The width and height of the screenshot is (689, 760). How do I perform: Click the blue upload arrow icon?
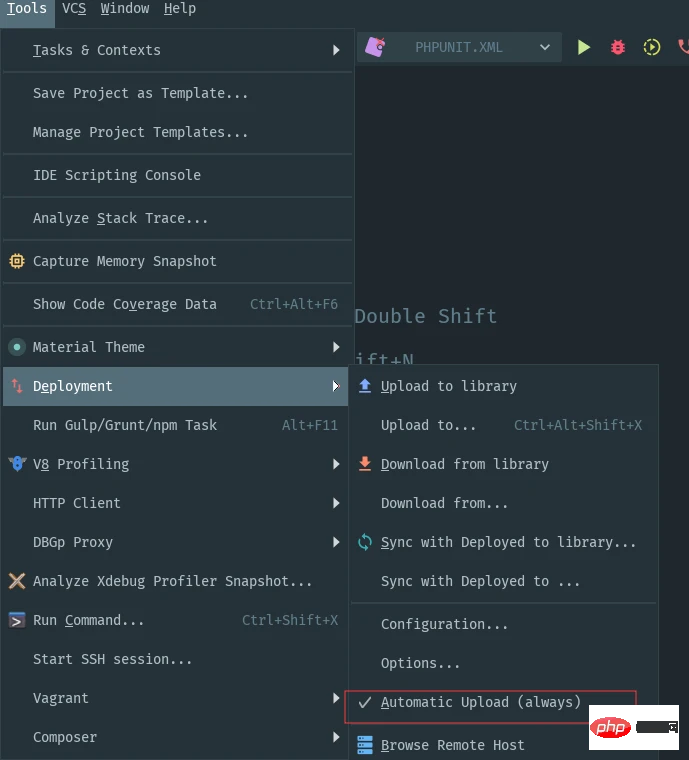click(365, 386)
